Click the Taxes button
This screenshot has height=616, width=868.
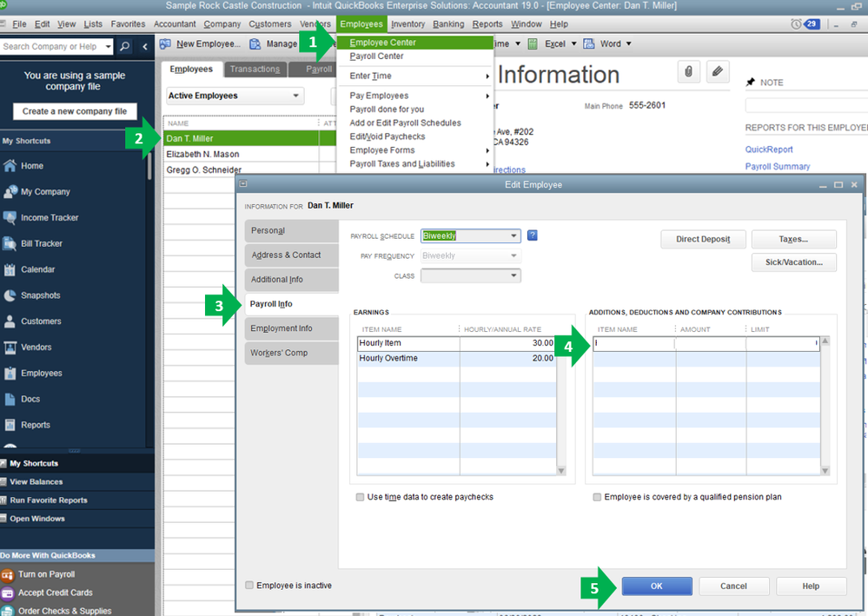794,239
